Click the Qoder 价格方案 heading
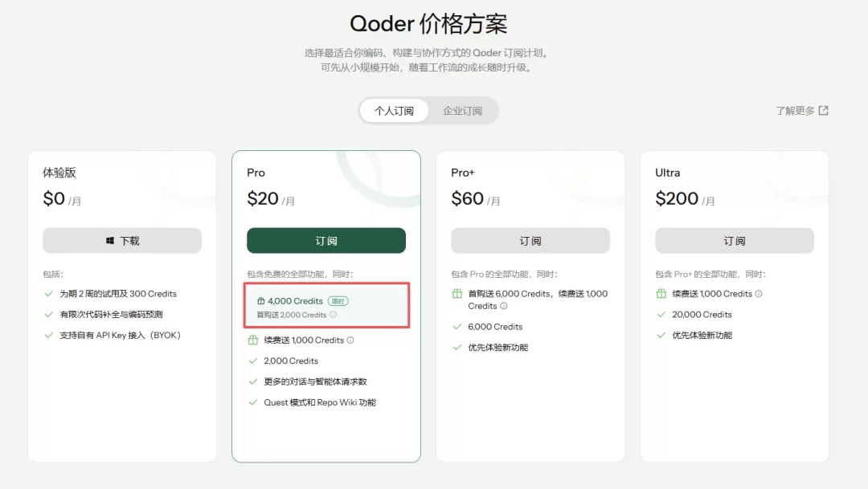This screenshot has height=489, width=868. (x=428, y=24)
